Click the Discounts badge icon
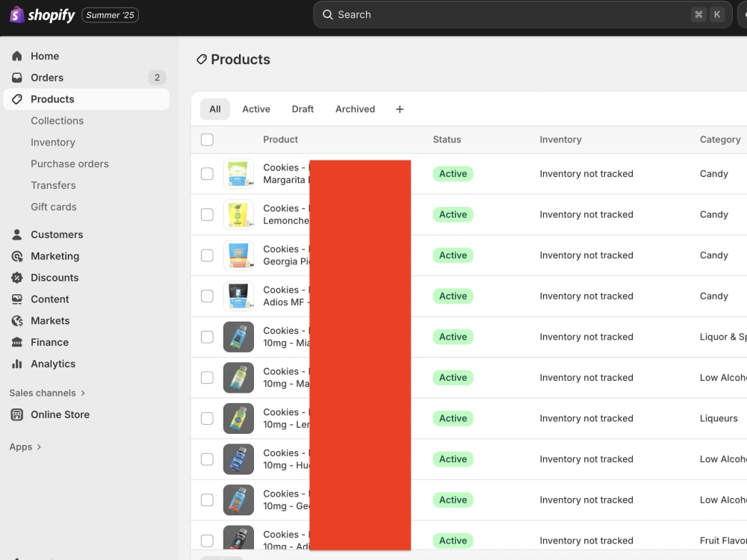 coord(17,278)
